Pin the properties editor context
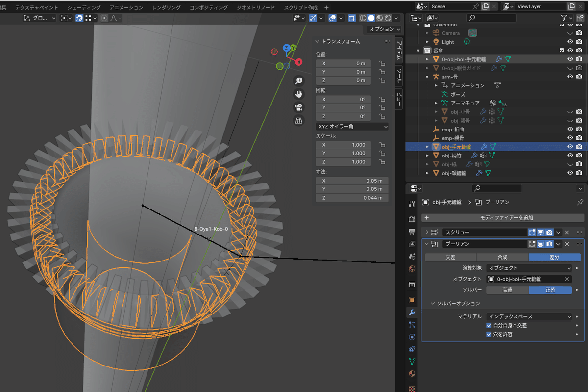The height and width of the screenshot is (392, 588). (580, 202)
